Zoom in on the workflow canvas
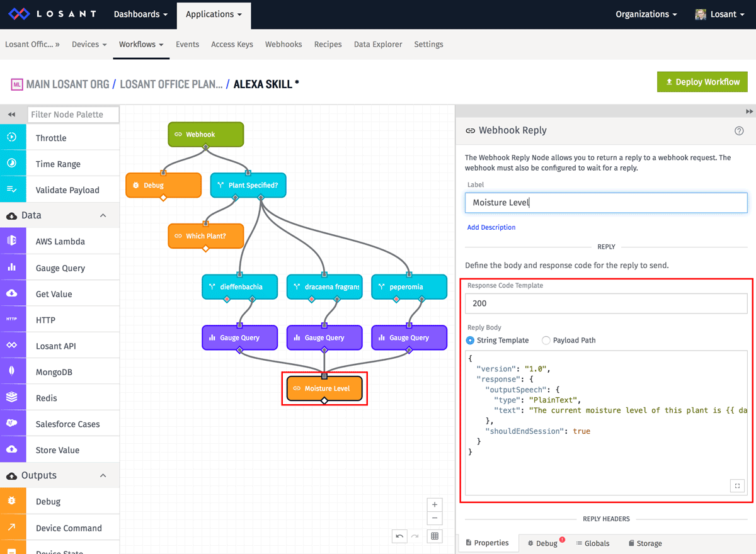Screen dimensions: 756x554 434,505
